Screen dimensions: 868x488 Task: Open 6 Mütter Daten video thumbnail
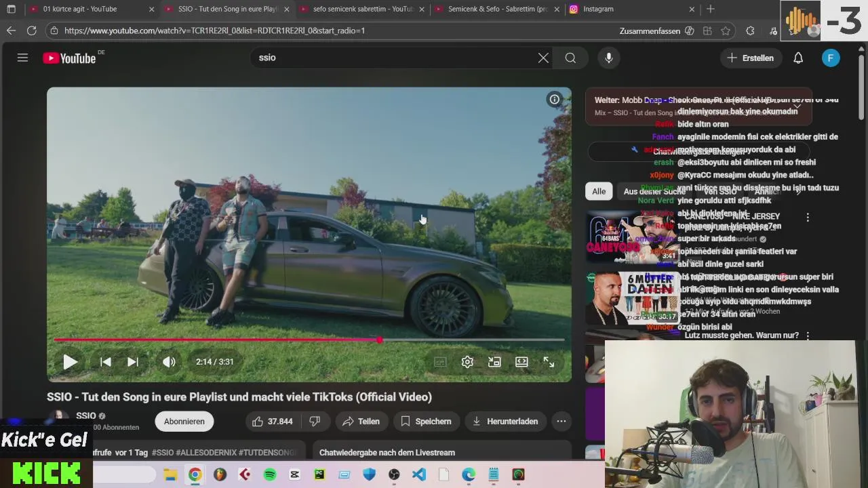tap(632, 298)
